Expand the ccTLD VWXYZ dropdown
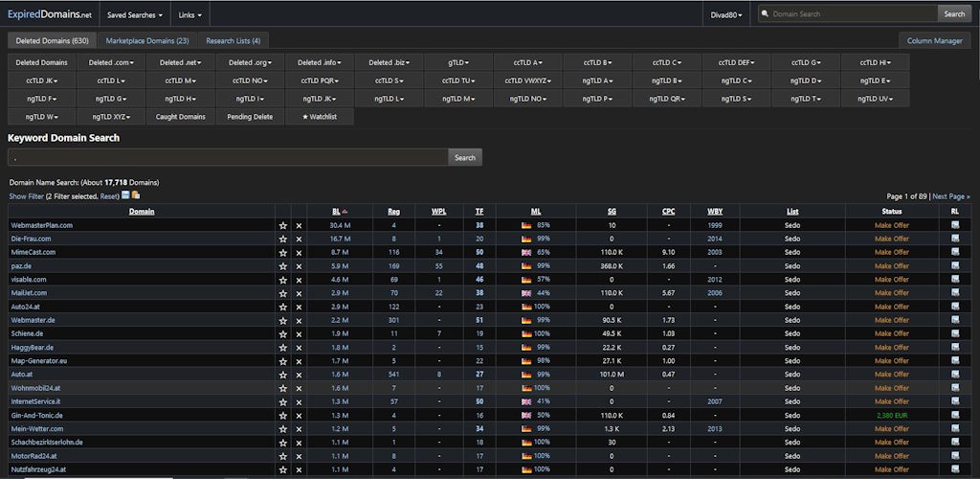 point(528,80)
